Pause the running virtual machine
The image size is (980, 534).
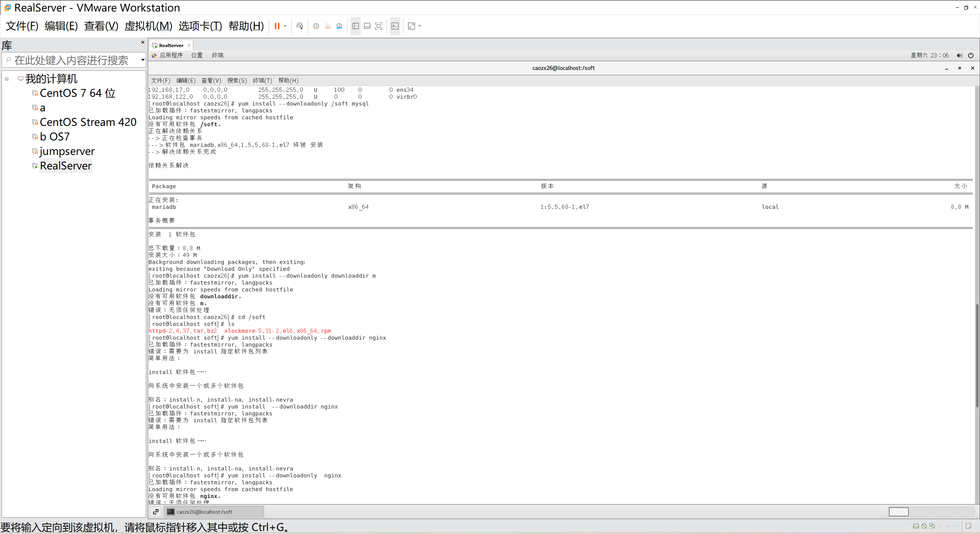[277, 26]
